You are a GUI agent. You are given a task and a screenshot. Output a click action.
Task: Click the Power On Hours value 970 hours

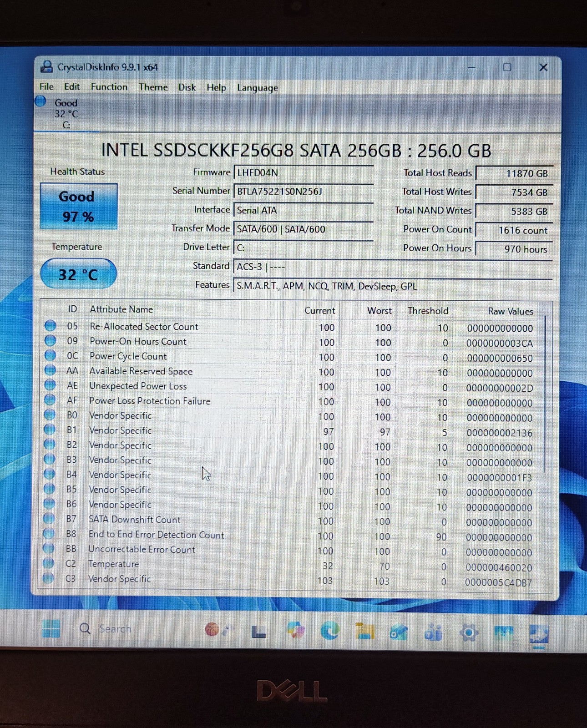515,249
